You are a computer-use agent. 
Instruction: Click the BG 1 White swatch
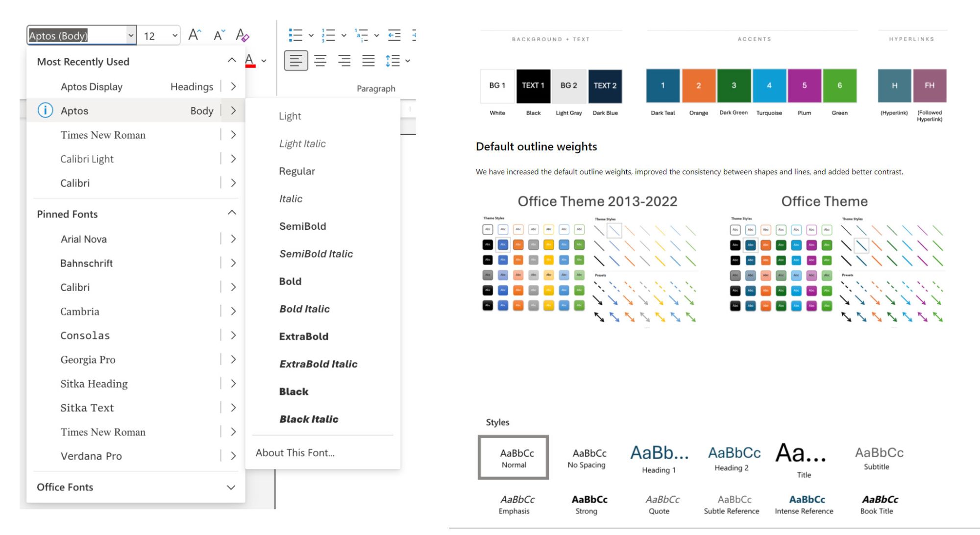(497, 86)
